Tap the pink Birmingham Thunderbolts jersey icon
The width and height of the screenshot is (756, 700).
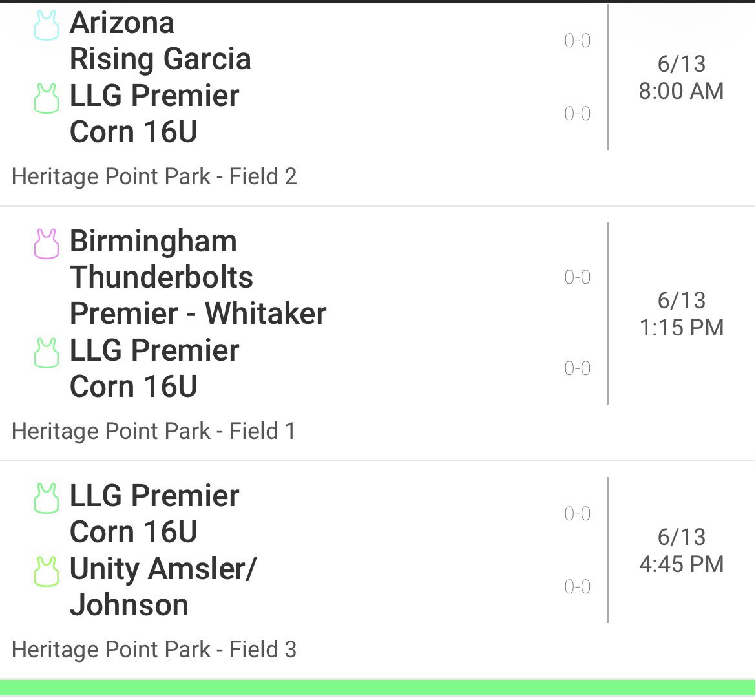(x=47, y=244)
